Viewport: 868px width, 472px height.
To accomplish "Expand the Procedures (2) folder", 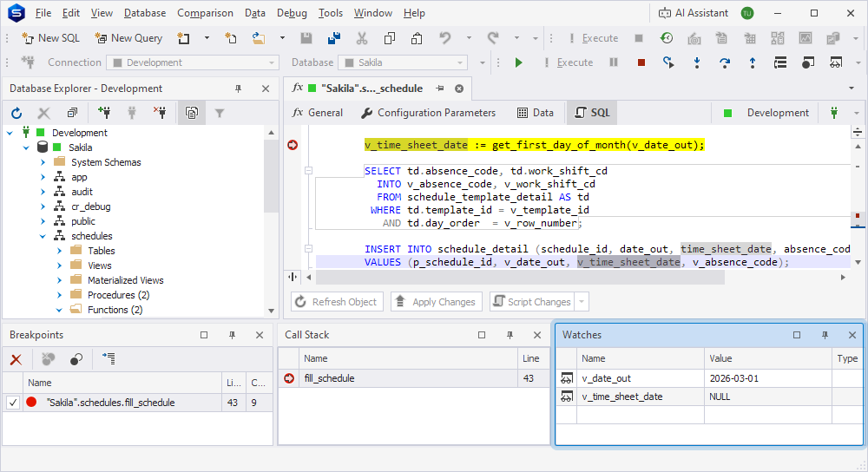I will (x=59, y=296).
